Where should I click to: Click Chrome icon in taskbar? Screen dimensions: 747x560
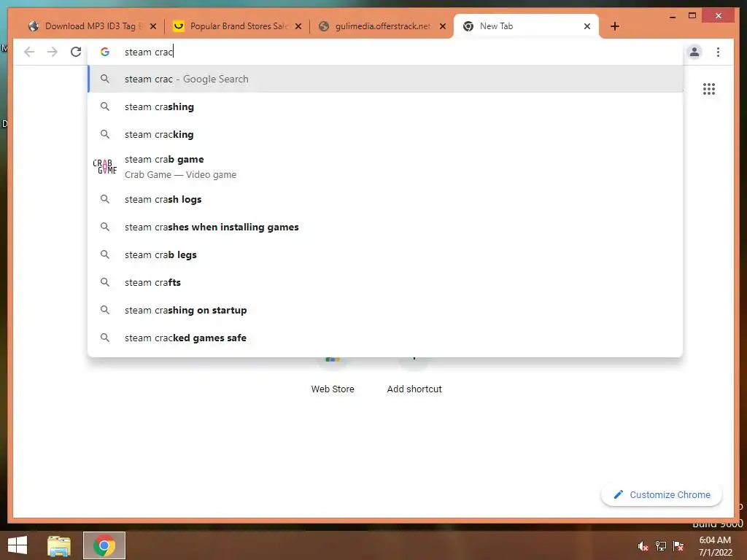104,545
